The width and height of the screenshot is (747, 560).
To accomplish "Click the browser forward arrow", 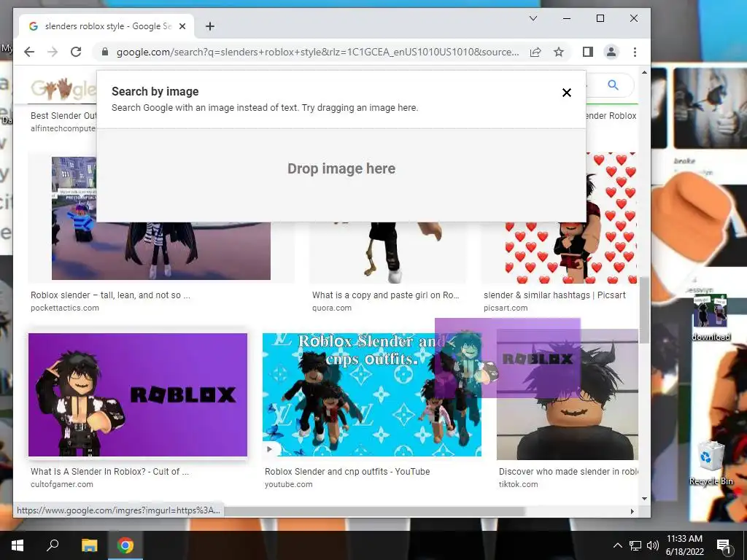I will [x=53, y=52].
